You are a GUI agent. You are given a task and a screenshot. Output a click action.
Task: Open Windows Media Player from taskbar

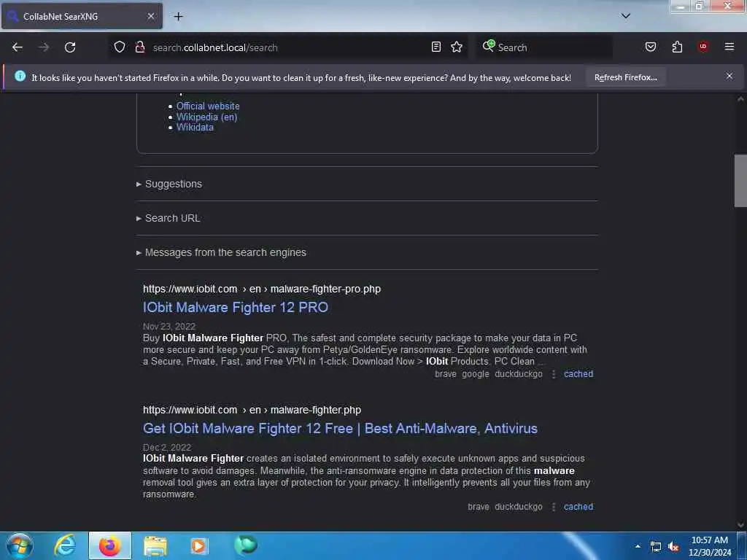(199, 545)
